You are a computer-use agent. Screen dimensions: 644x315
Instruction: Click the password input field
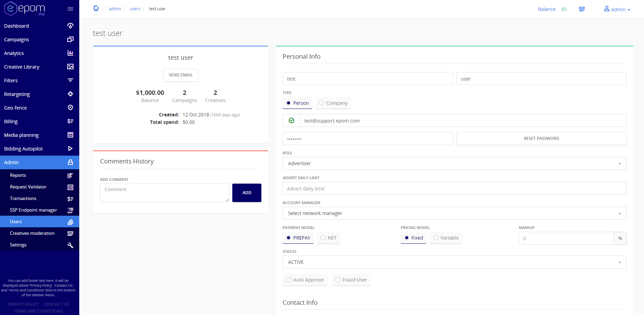tap(368, 139)
